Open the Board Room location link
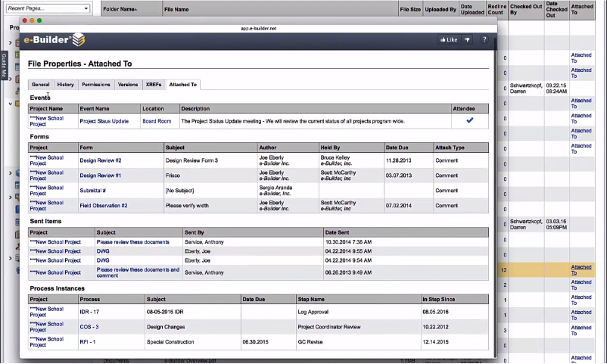This screenshot has height=364, width=607. tap(157, 121)
